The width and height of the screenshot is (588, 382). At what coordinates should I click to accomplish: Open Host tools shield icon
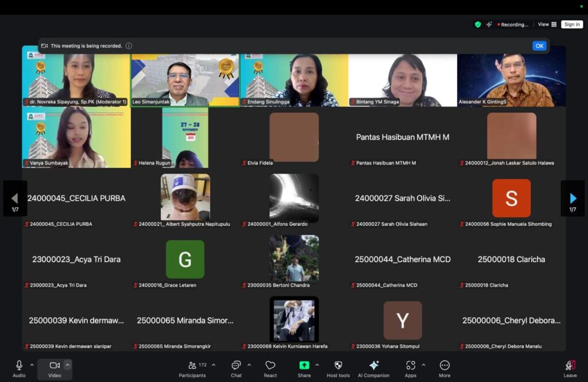tap(338, 368)
